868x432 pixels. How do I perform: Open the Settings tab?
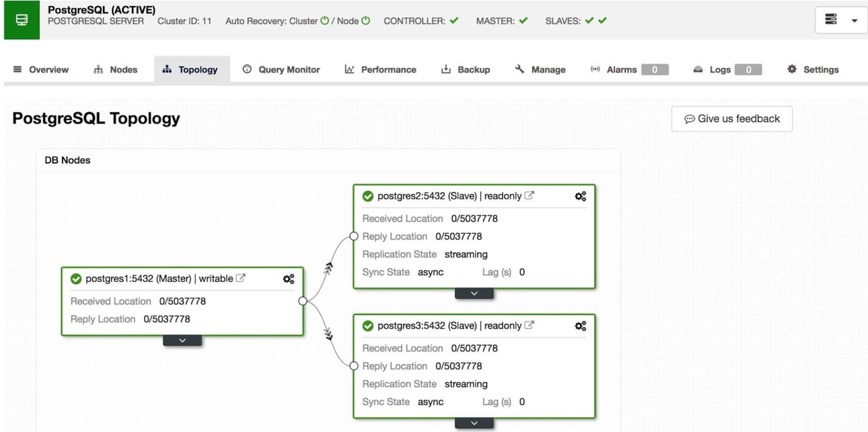[813, 69]
